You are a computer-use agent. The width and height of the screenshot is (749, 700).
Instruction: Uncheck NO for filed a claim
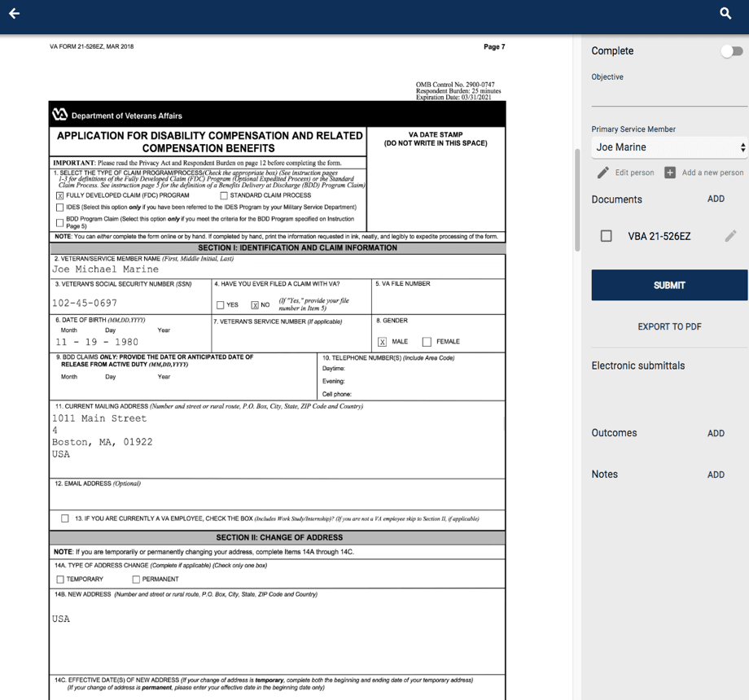coord(255,304)
